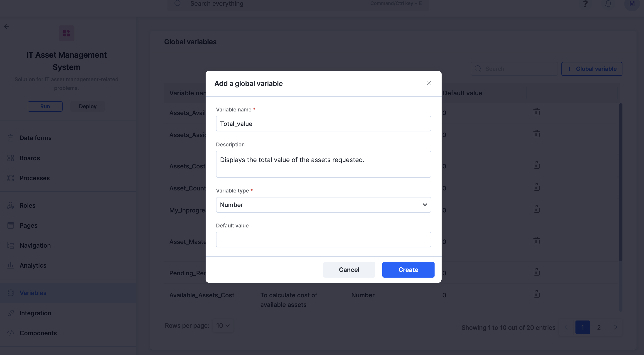644x355 pixels.
Task: Click the IT Asset Management app logo icon
Action: (x=66, y=33)
